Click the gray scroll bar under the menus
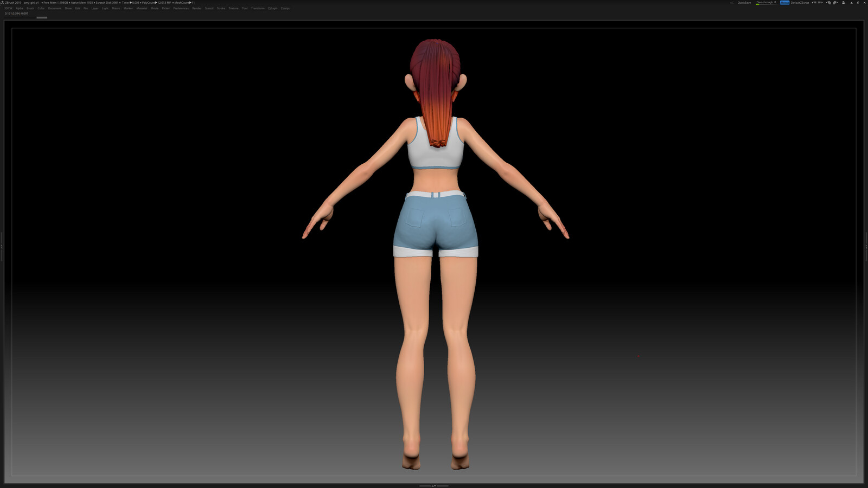The image size is (868, 488). 42,17
